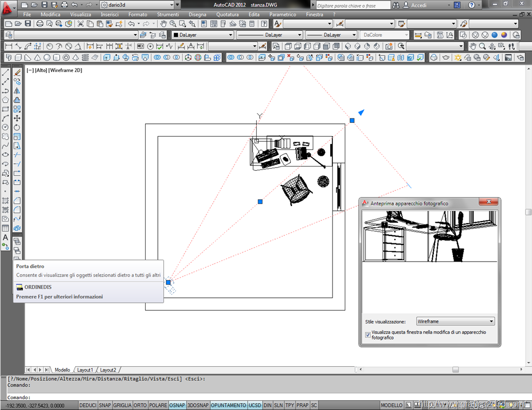Open the Disegna menu
The width and height of the screenshot is (532, 410).
[x=197, y=14]
